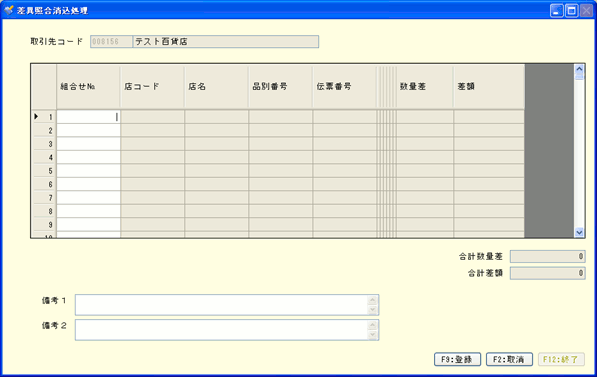Click the 備考1 scroll up arrow
The image size is (597, 377).
point(372,300)
